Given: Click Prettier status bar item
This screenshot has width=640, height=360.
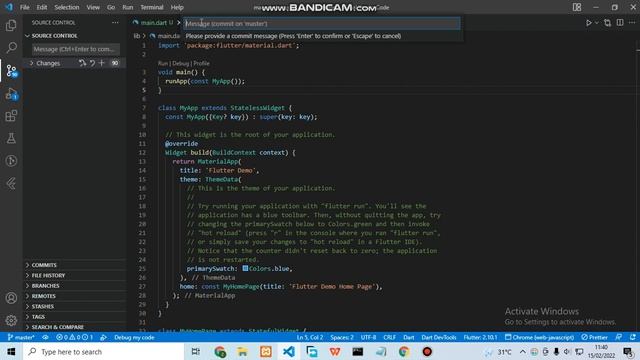Looking at the screenshot, I should click(595, 338).
